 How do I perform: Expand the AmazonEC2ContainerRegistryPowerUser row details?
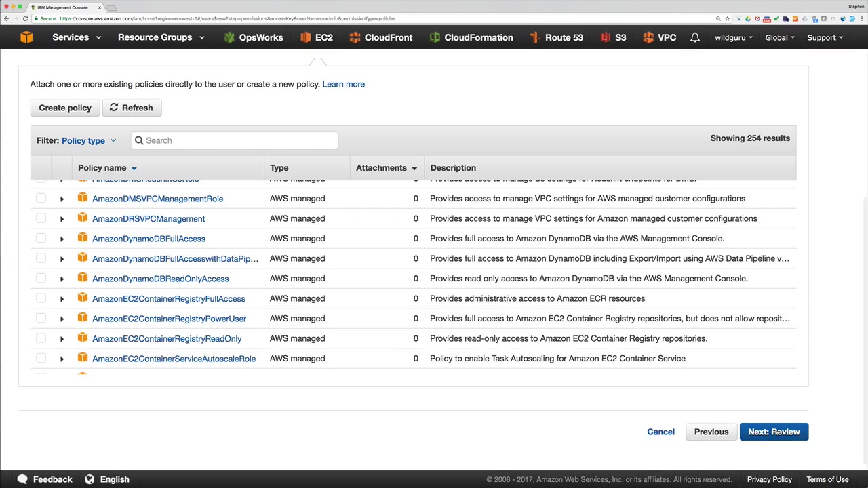[62, 319]
